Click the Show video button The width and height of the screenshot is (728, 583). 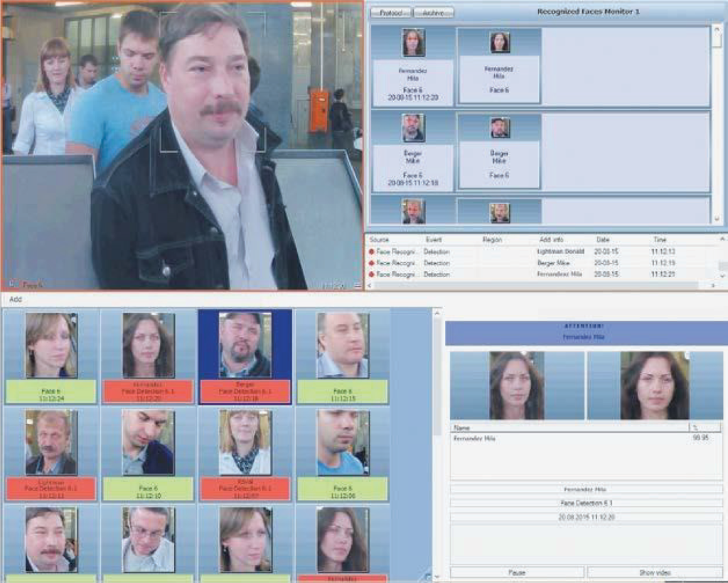(654, 572)
